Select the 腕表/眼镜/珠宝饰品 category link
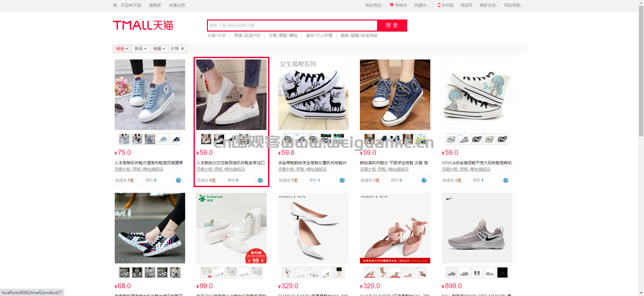Viewport: 644px width, 296px height. click(x=359, y=36)
